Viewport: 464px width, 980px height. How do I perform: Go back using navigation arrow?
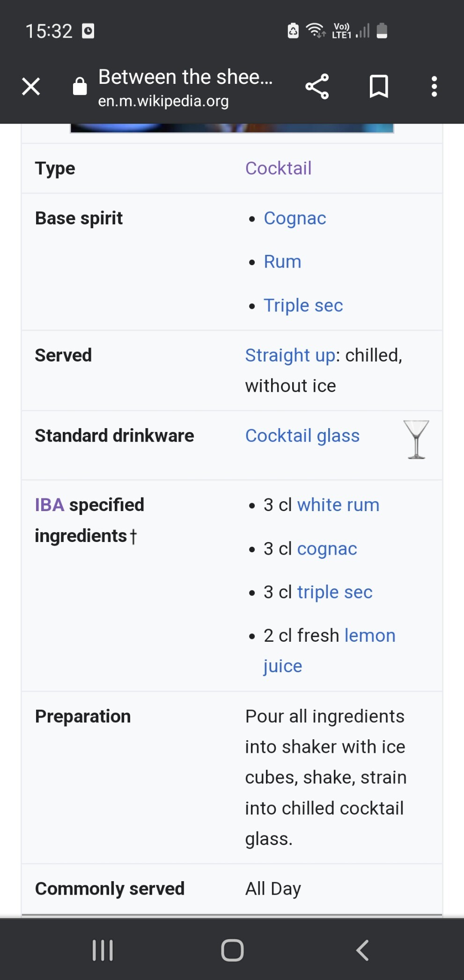click(x=362, y=950)
